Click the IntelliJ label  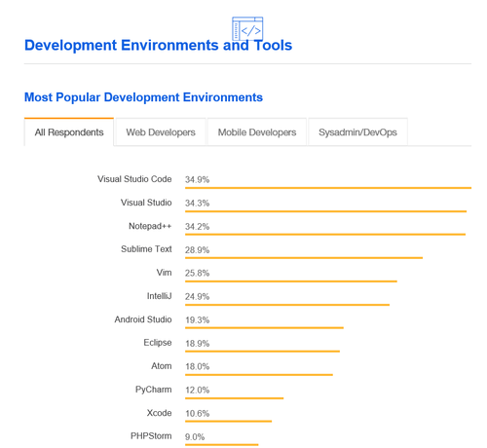click(x=159, y=296)
